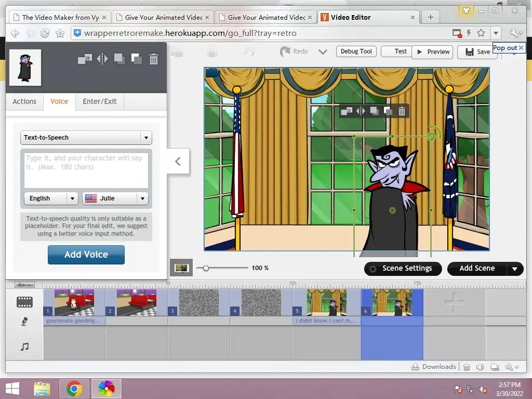Select the Voice tab
Image resolution: width=532 pixels, height=399 pixels.
point(59,101)
